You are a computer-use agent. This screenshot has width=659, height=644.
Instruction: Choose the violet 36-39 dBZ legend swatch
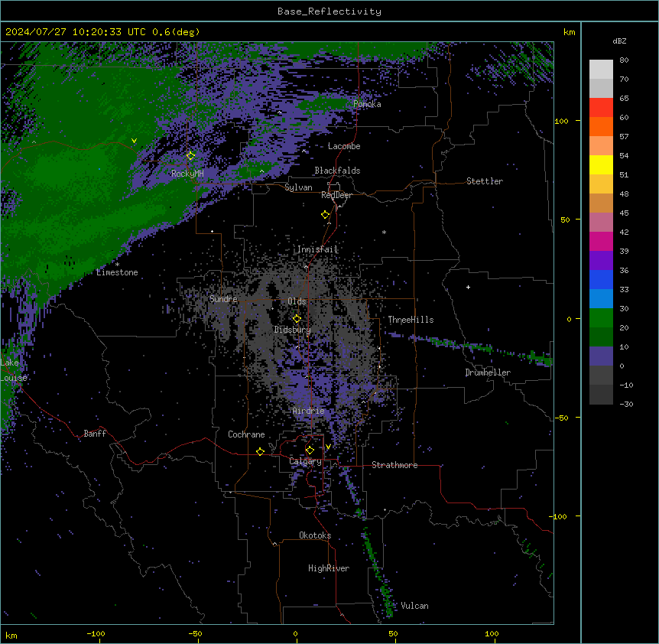click(601, 261)
